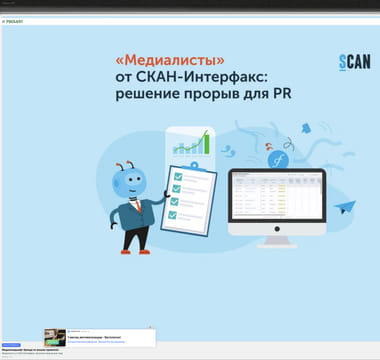Screen dimensions: 380x360
Task: Click the «Медиалисты» red heading
Action: pyautogui.click(x=170, y=60)
